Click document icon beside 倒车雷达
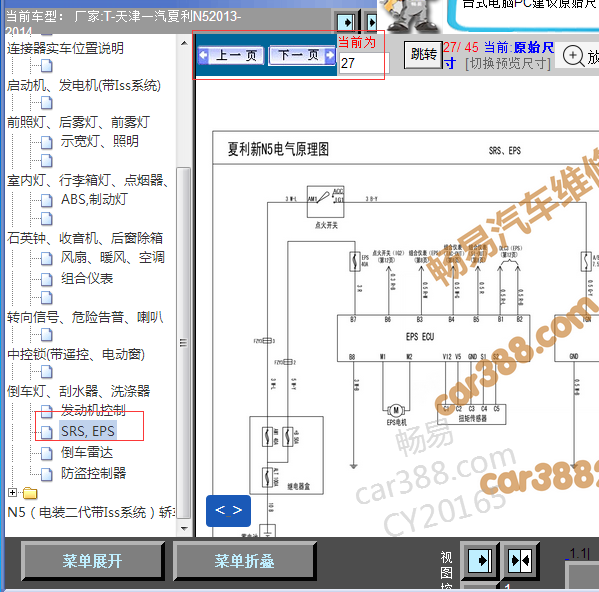 46,454
